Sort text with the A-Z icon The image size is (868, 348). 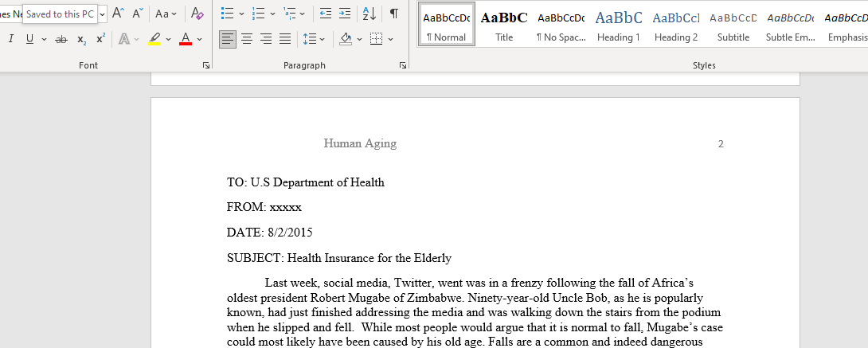click(369, 14)
